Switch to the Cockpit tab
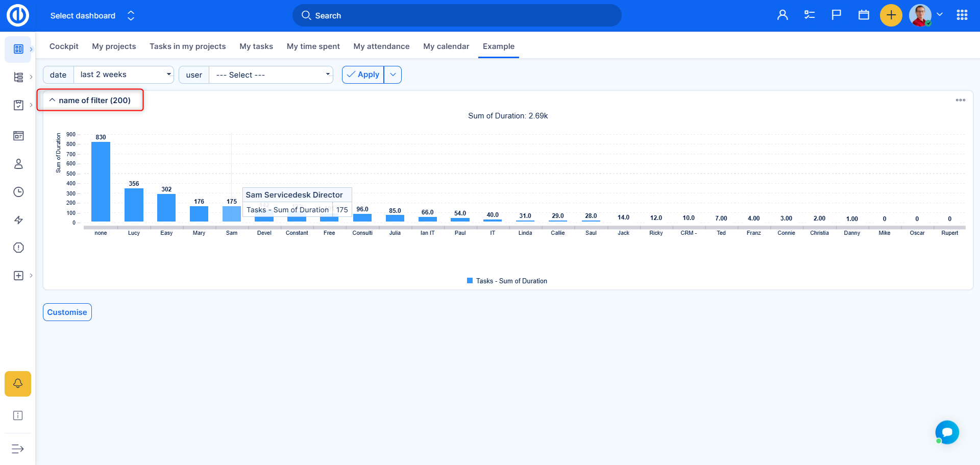This screenshot has width=980, height=465. click(x=64, y=46)
